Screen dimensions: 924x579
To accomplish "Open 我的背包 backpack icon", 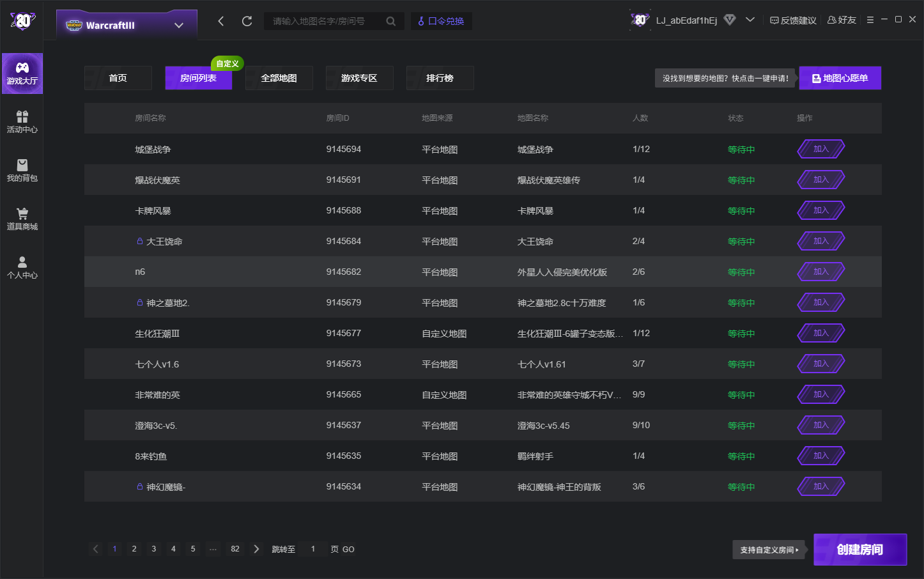I will coord(22,170).
